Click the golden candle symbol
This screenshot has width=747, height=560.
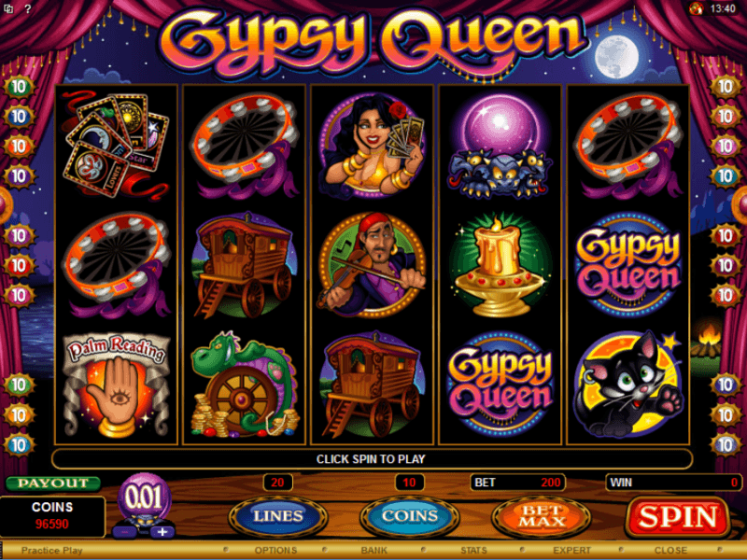click(500, 265)
